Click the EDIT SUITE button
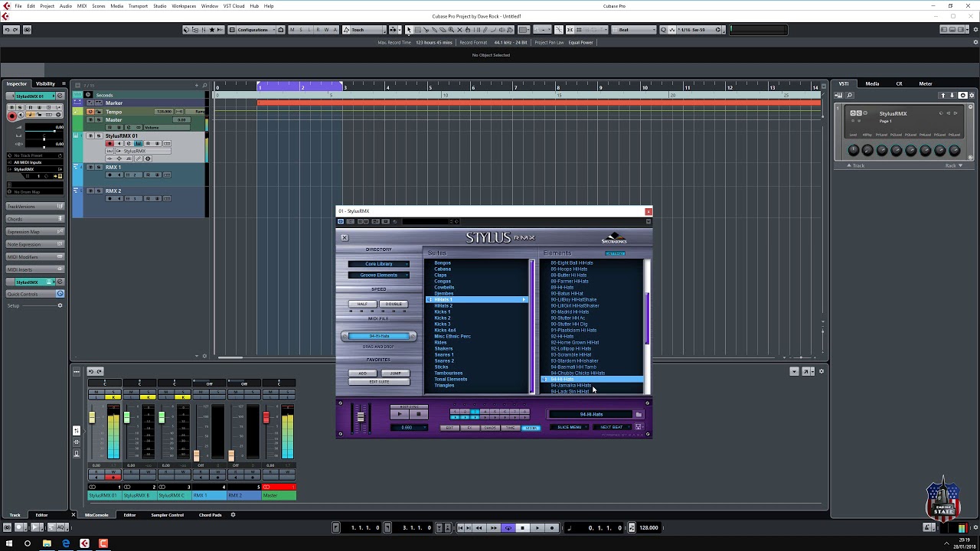 (x=378, y=382)
